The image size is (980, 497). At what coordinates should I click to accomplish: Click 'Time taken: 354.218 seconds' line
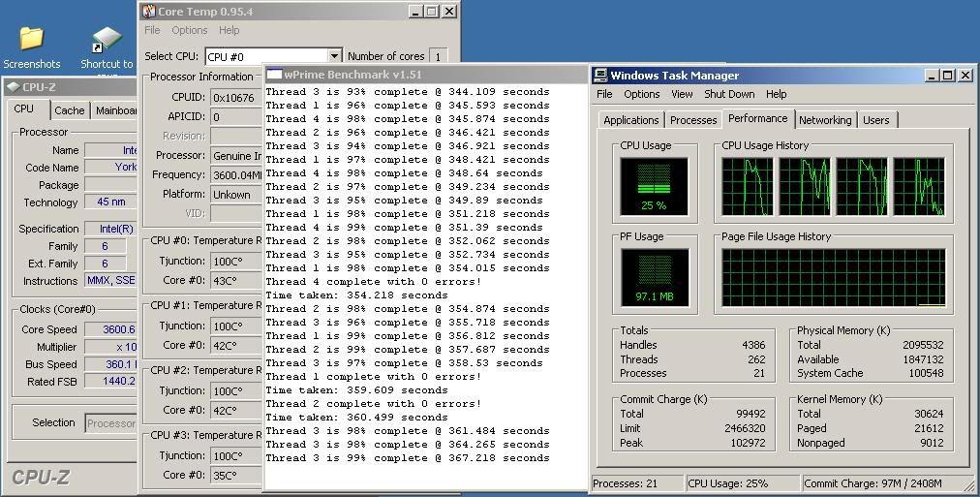click(x=357, y=295)
